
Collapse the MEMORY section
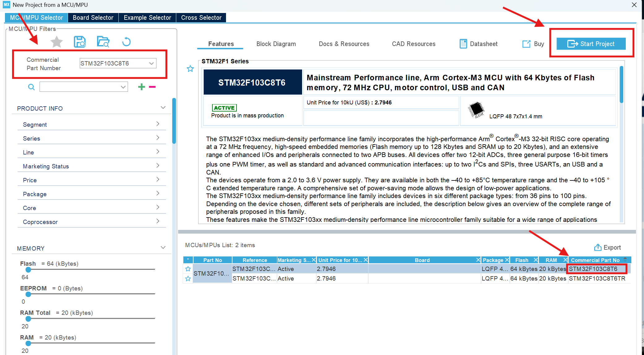163,248
